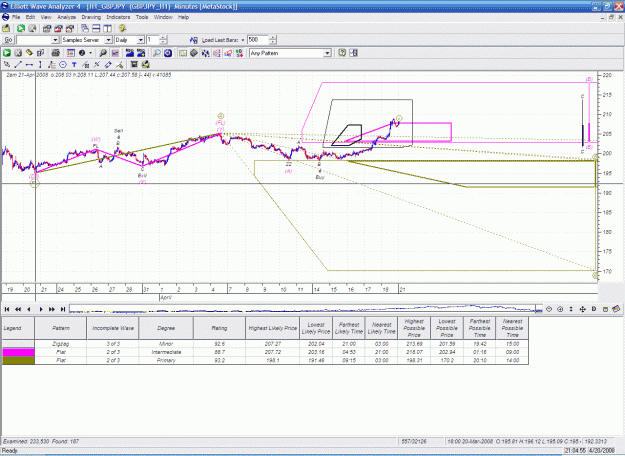
Task: Click the Go button
Action: (x=8, y=40)
